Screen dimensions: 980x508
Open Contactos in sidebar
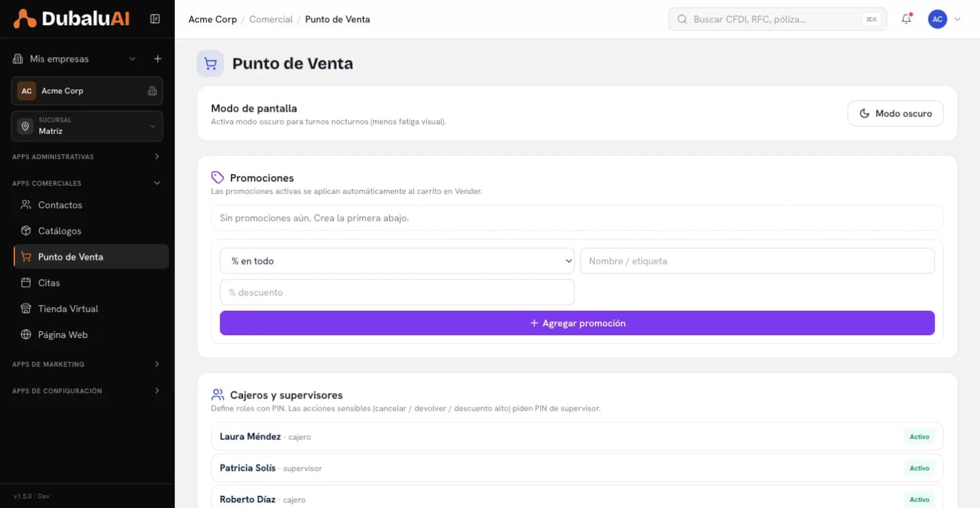pyautogui.click(x=91, y=205)
